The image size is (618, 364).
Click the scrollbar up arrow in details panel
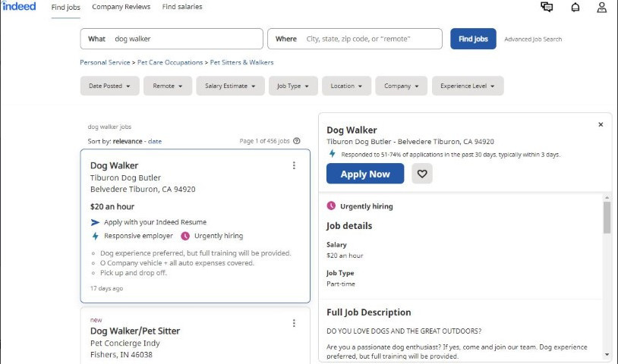[x=607, y=197]
